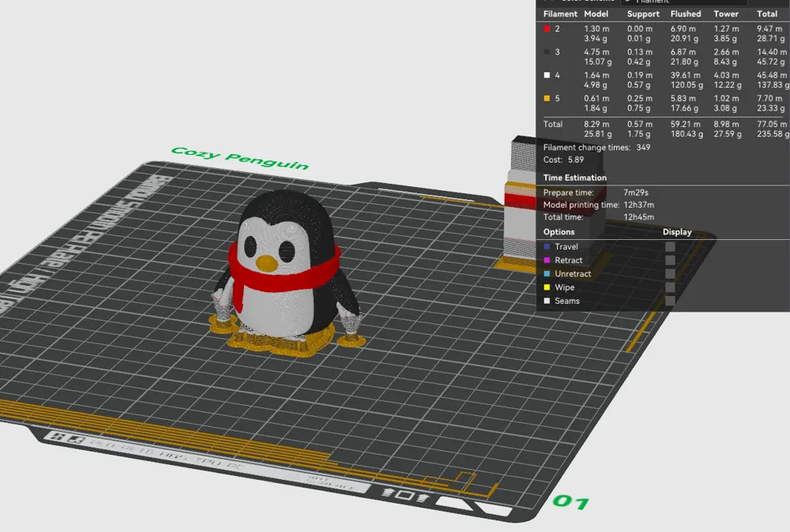790x532 pixels.
Task: Toggle the Unretract display checkbox
Action: pos(670,274)
